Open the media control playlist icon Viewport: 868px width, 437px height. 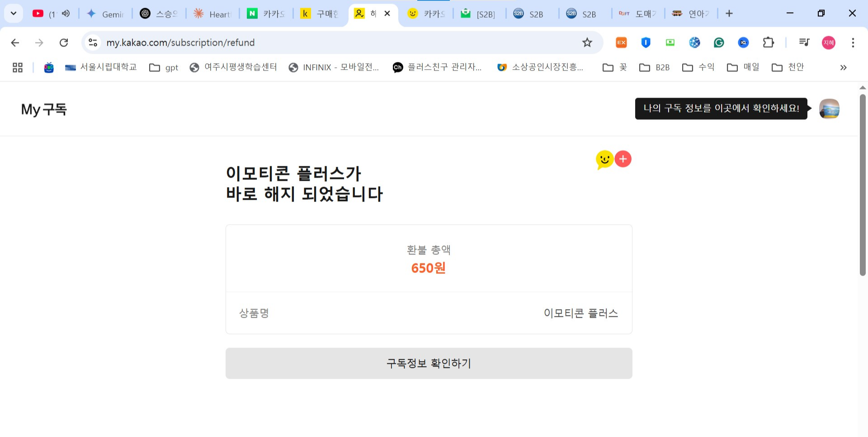click(804, 42)
